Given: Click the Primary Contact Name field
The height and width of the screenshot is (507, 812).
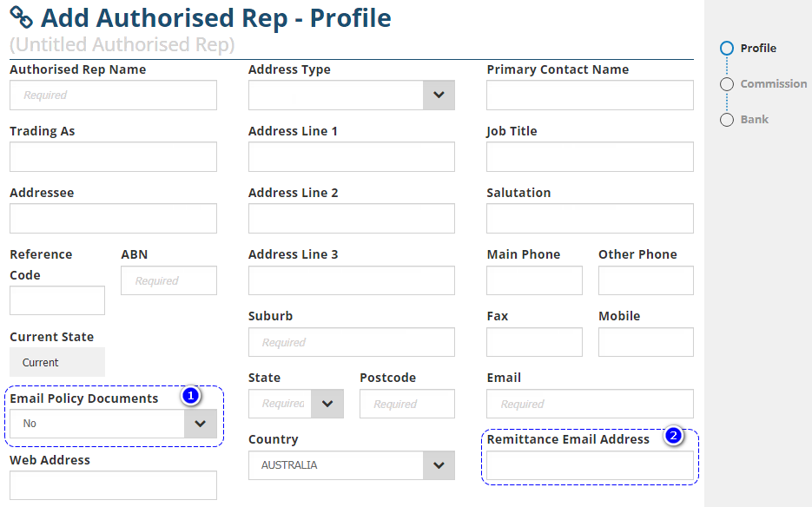Looking at the screenshot, I should click(590, 95).
